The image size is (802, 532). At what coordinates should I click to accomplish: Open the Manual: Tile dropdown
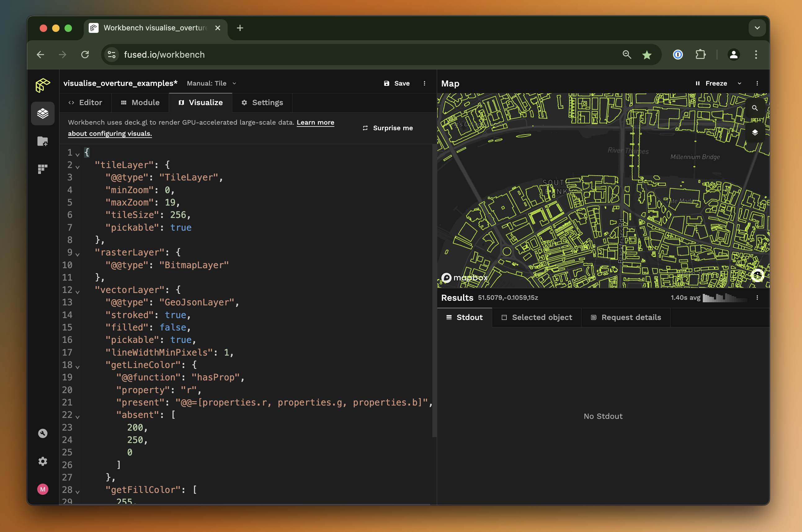211,83
